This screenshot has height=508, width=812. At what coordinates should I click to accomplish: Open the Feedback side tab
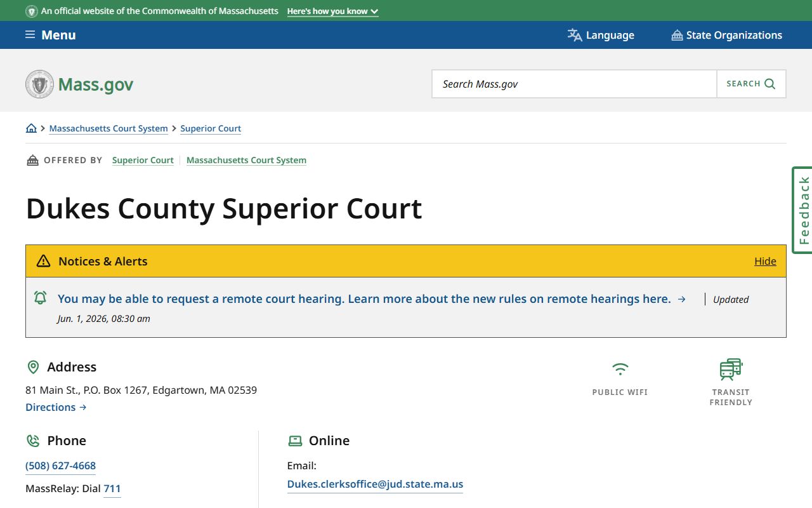pyautogui.click(x=802, y=210)
